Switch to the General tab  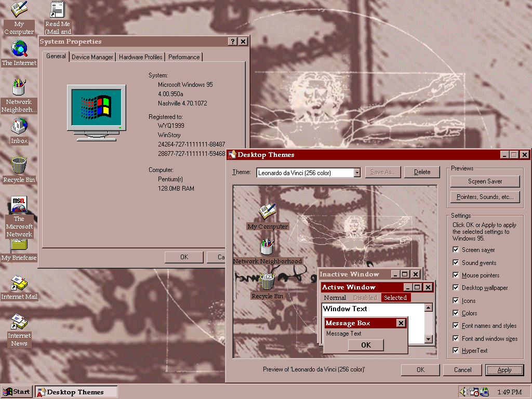(56, 56)
